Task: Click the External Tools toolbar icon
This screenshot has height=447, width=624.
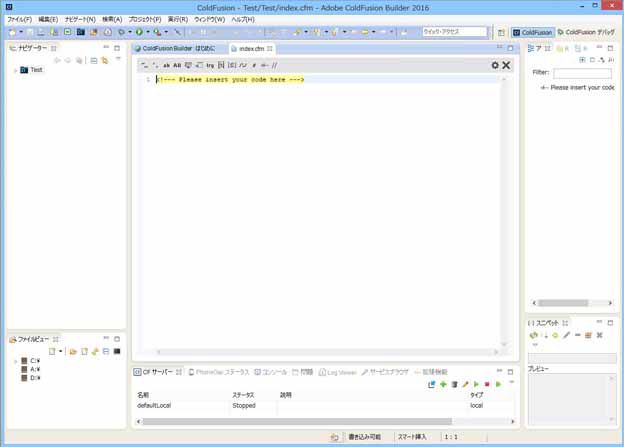Action: point(158,32)
